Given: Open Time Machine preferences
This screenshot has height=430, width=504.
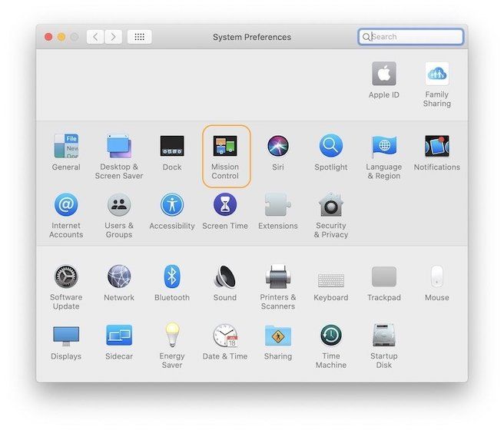Looking at the screenshot, I should [331, 336].
